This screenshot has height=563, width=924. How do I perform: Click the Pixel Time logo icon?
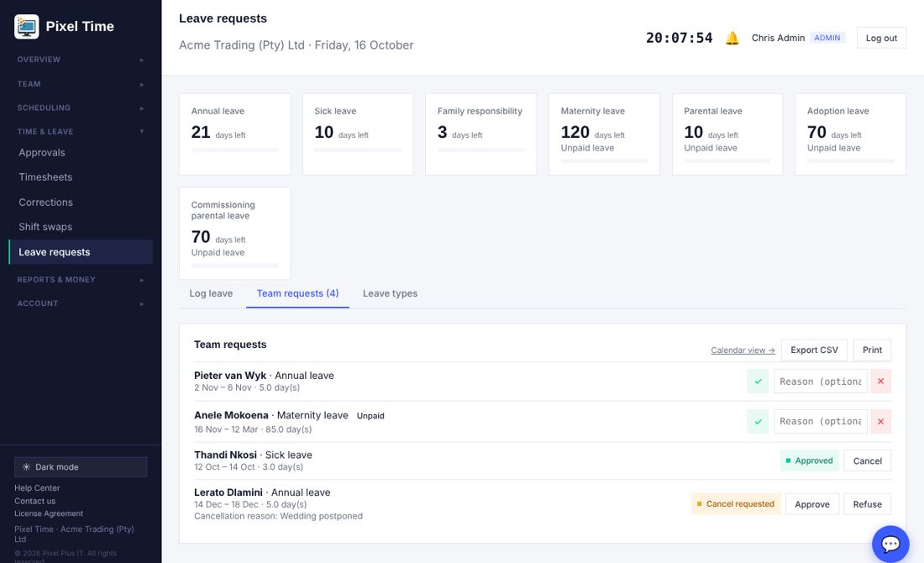point(27,27)
